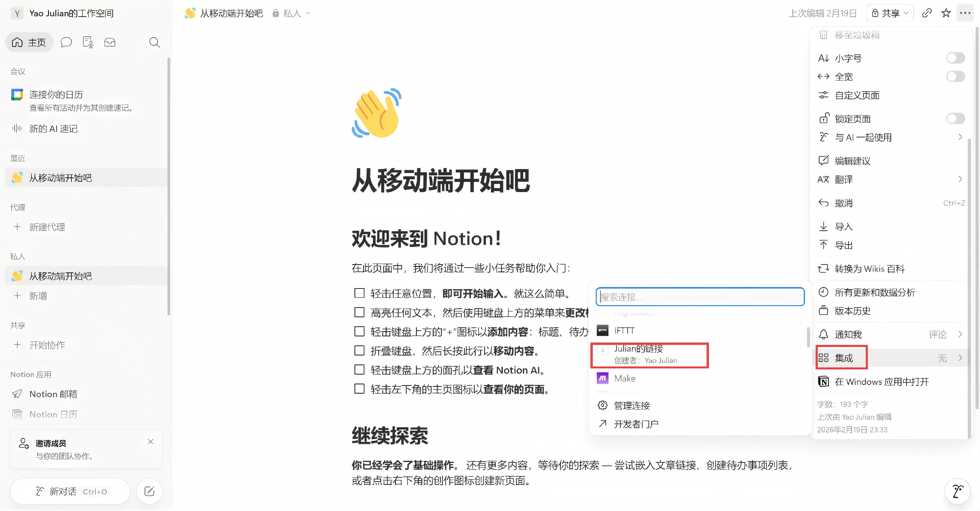Check 查看 Notion AI to-do checkbox
This screenshot has width=980, height=511.
tap(359, 370)
